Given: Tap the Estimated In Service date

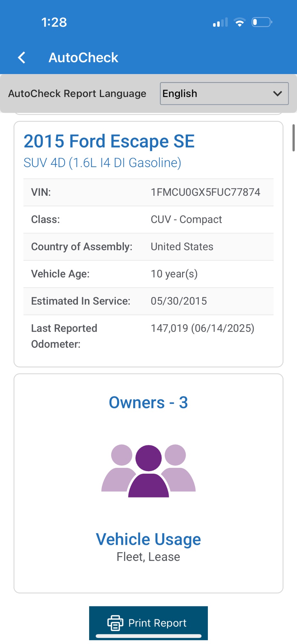Looking at the screenshot, I should click(179, 301).
